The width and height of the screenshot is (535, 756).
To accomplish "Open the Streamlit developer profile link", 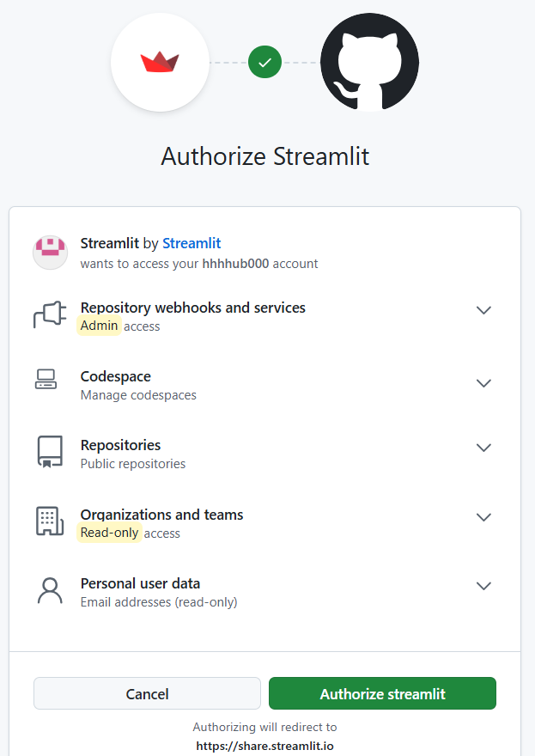I will pos(191,243).
